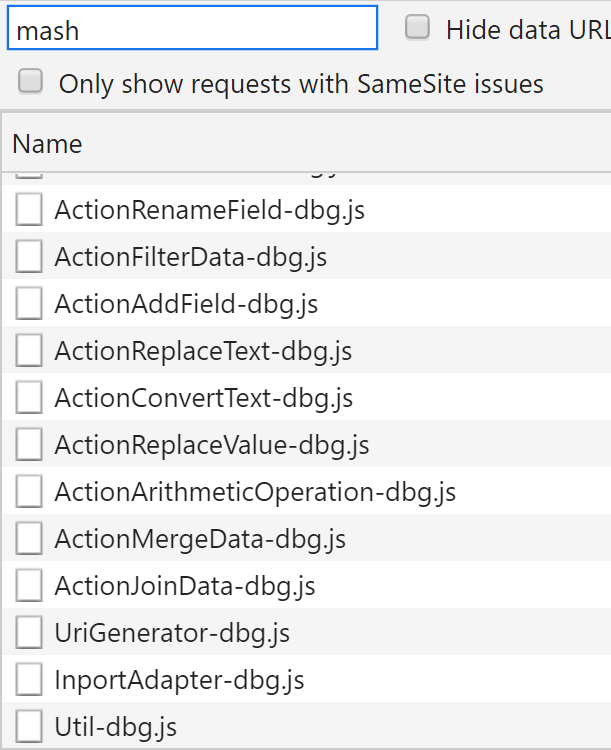611x750 pixels.
Task: Click file icon beside ActionReplaceText-dbg.js
Action: (30, 351)
